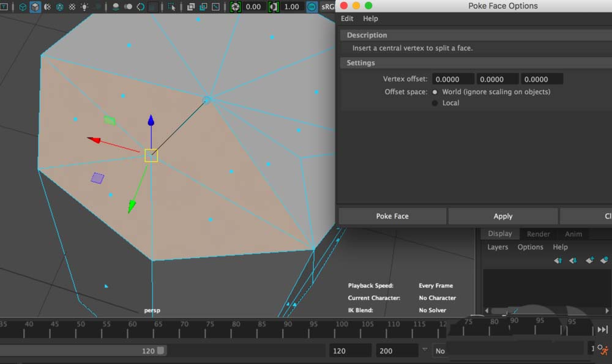The image size is (612, 364).
Task: Switch to the Anim tab
Action: (x=573, y=234)
